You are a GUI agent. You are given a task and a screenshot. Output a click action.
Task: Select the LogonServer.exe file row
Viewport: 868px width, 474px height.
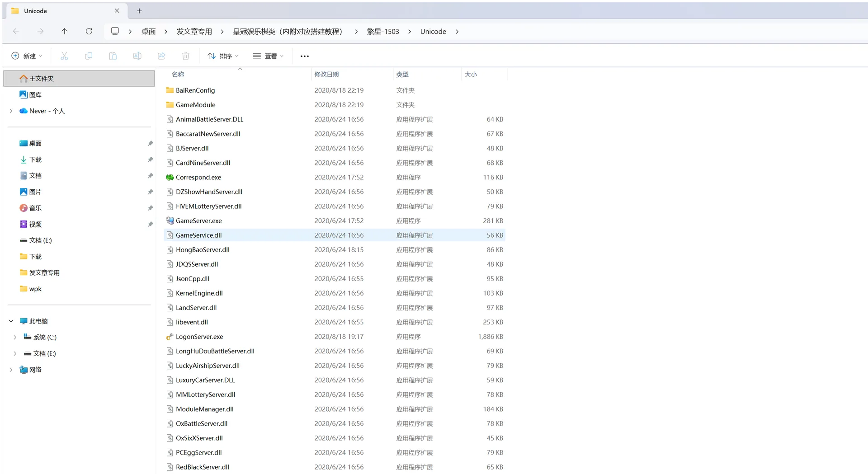[x=335, y=337]
